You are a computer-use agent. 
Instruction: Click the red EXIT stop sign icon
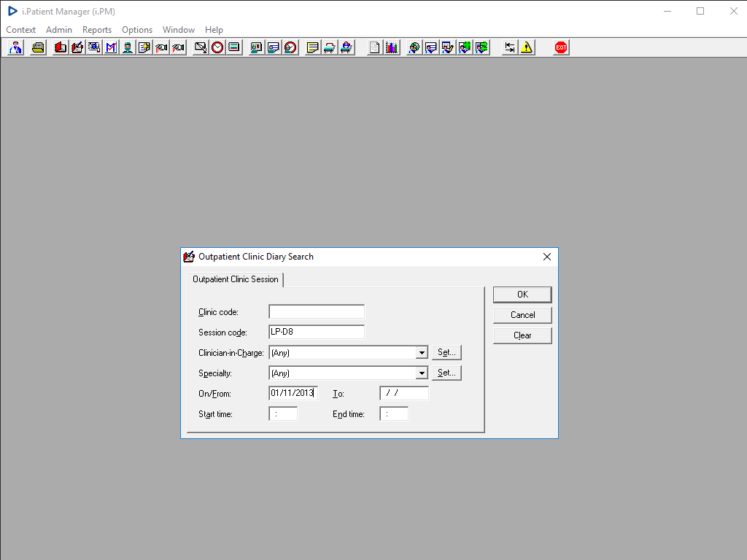coord(561,47)
